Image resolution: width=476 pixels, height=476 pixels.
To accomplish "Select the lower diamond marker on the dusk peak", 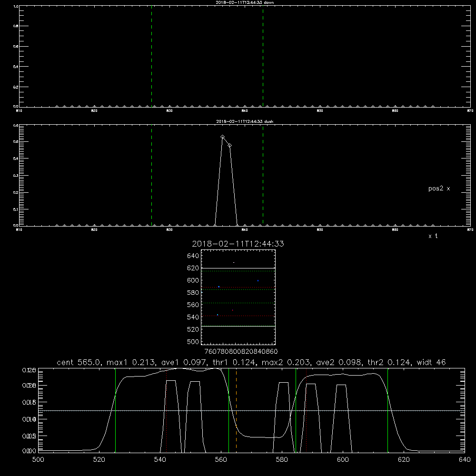I will tap(230, 145).
